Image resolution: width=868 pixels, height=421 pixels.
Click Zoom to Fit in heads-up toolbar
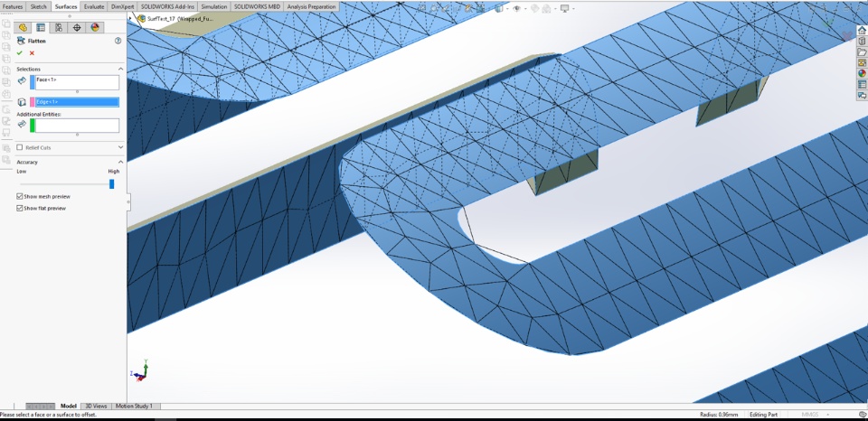pyautogui.click(x=422, y=8)
